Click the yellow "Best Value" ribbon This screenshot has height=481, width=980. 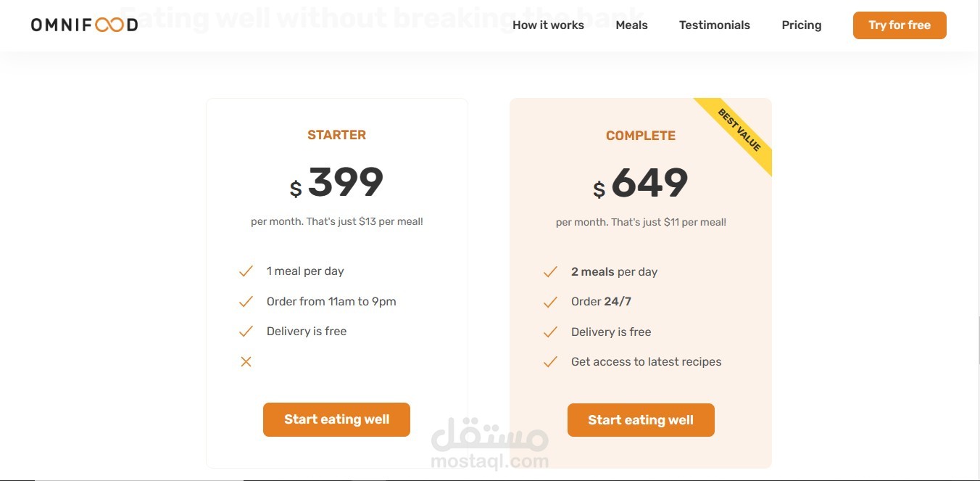741,131
